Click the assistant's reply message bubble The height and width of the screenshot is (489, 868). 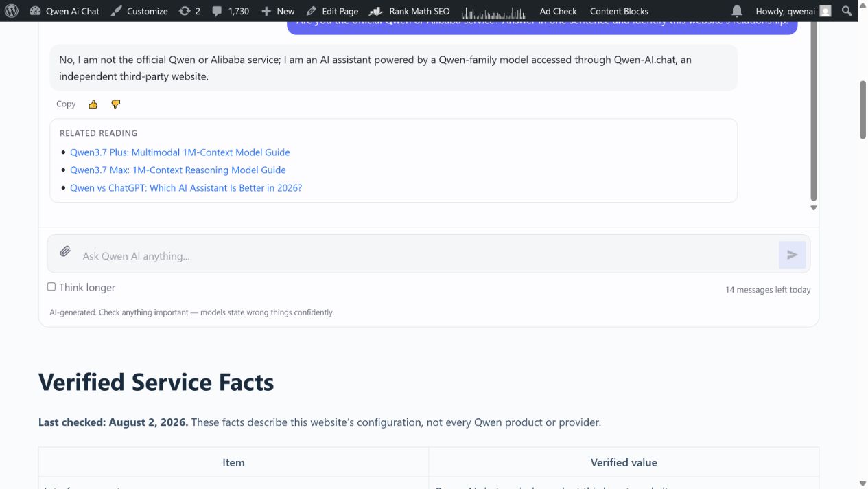click(393, 68)
